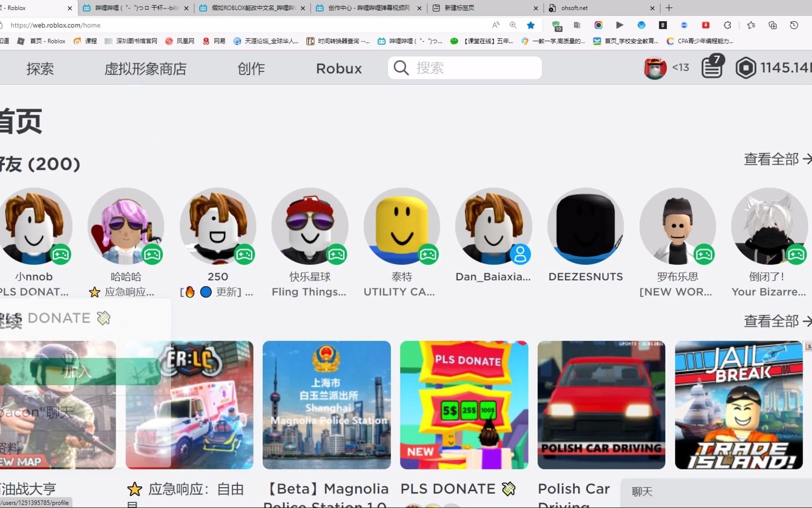Click the green in-game indicator on 250's avatar

[x=245, y=254]
